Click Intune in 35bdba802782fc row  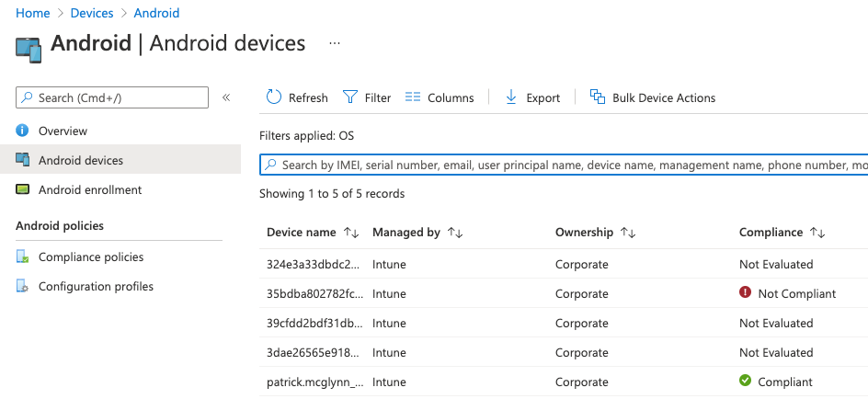point(389,294)
